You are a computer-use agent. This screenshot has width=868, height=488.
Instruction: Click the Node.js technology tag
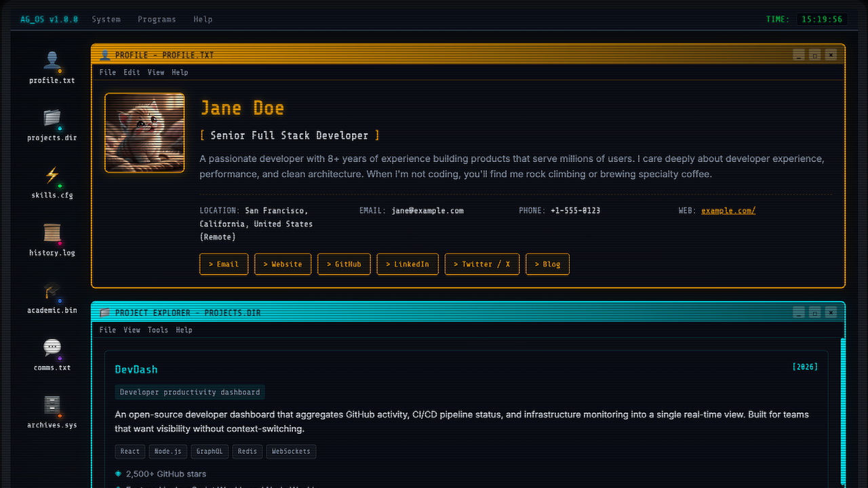coord(167,451)
